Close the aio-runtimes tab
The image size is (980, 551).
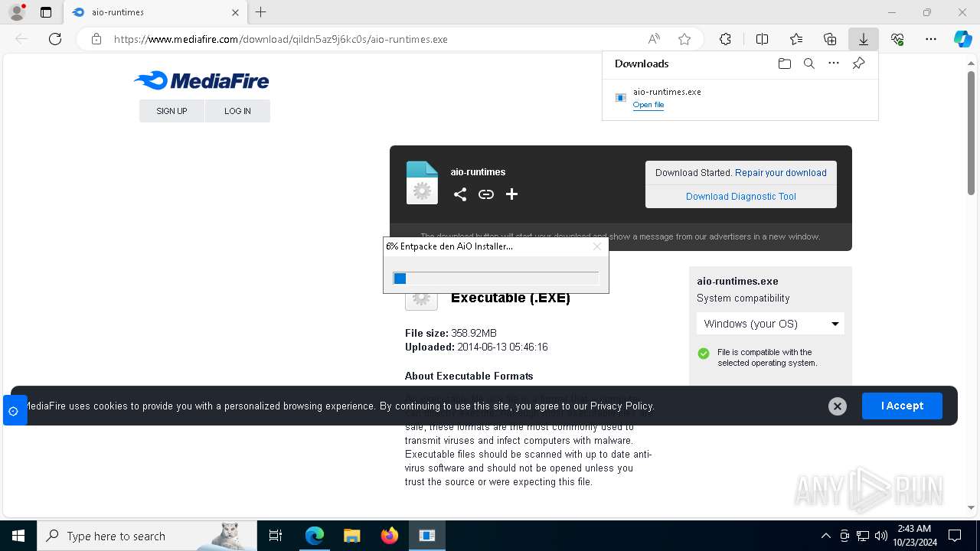[235, 12]
